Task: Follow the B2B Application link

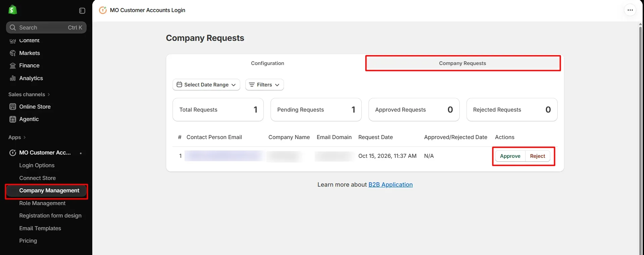Action: coord(390,185)
